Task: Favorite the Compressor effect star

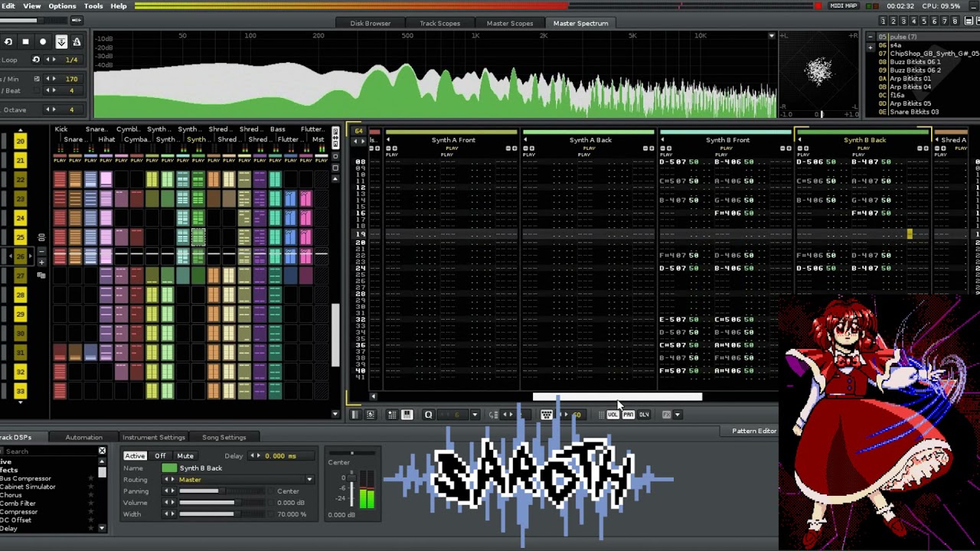Action: [x=90, y=512]
